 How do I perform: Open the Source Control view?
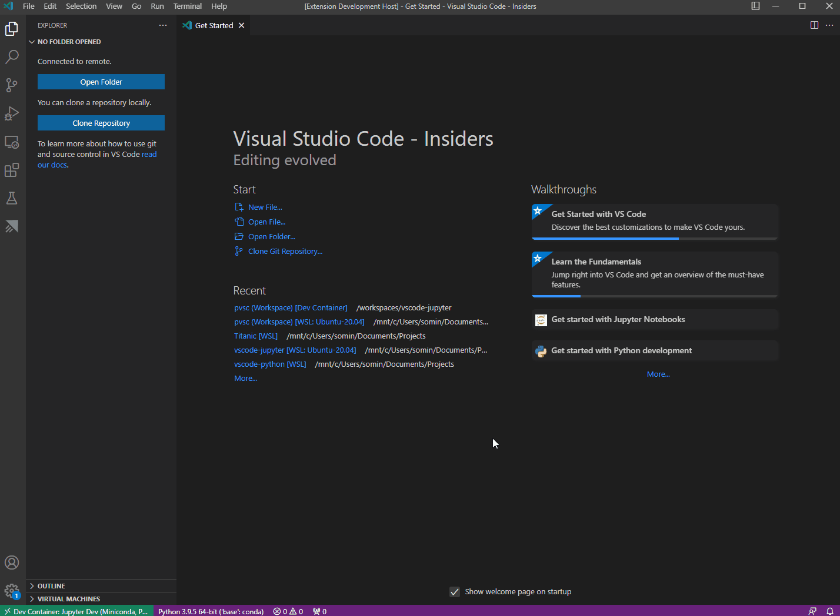pos(12,85)
